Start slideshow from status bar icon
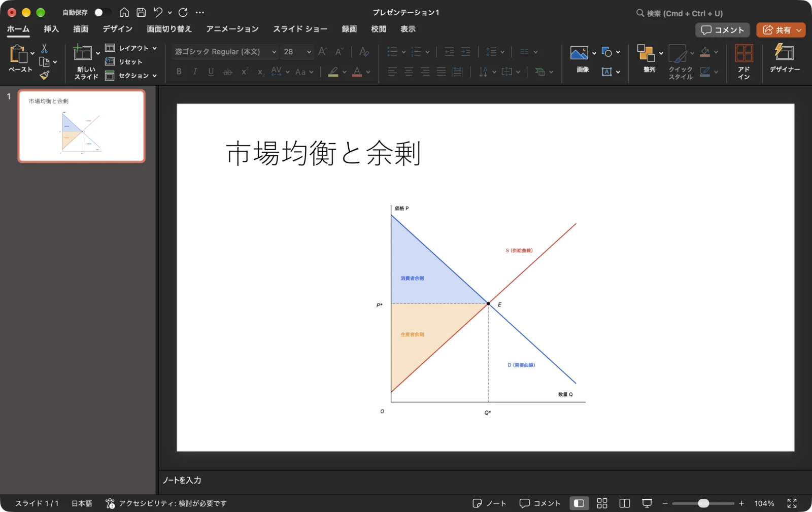Image resolution: width=812 pixels, height=512 pixels. 647,503
